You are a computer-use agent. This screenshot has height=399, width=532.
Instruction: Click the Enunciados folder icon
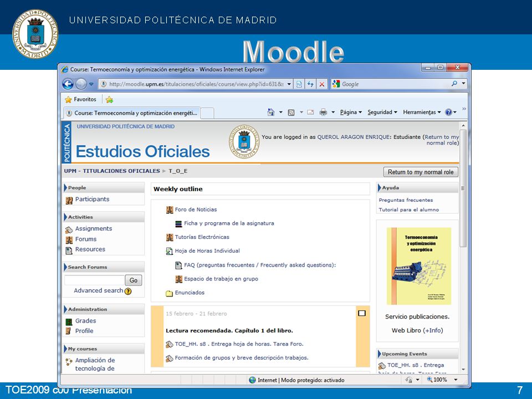(x=170, y=293)
